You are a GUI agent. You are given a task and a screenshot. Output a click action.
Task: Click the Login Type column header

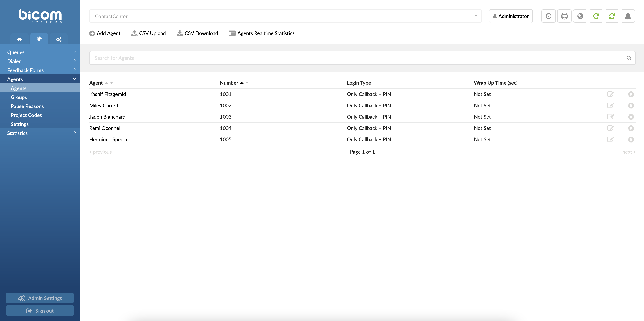click(x=359, y=83)
